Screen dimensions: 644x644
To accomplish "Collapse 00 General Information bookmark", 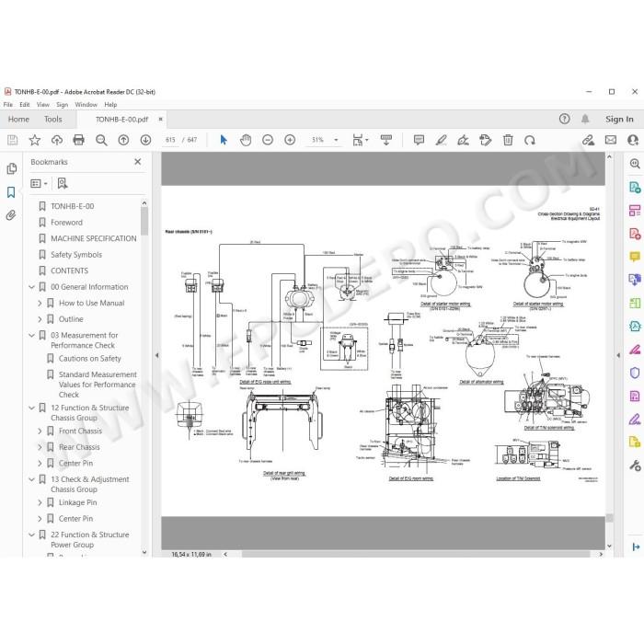I will (x=31, y=287).
